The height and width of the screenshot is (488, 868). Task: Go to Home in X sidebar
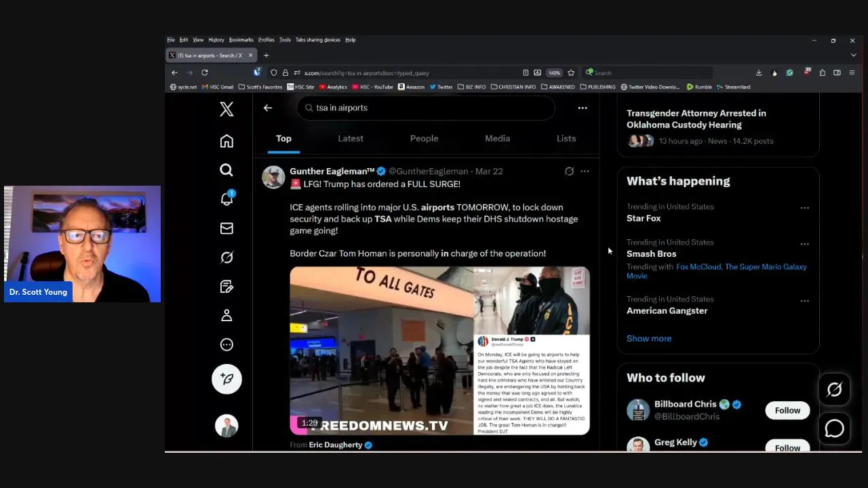tap(226, 141)
